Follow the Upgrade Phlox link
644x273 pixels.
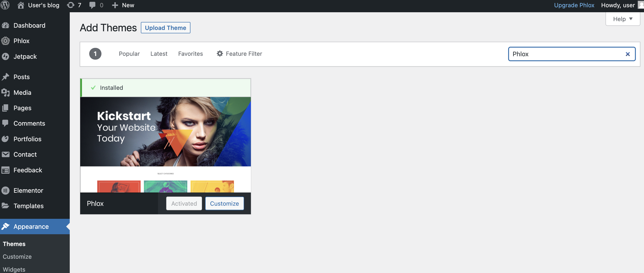click(574, 5)
